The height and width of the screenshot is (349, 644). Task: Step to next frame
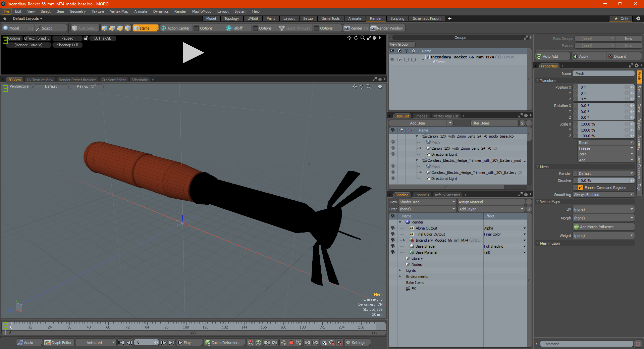(x=163, y=343)
